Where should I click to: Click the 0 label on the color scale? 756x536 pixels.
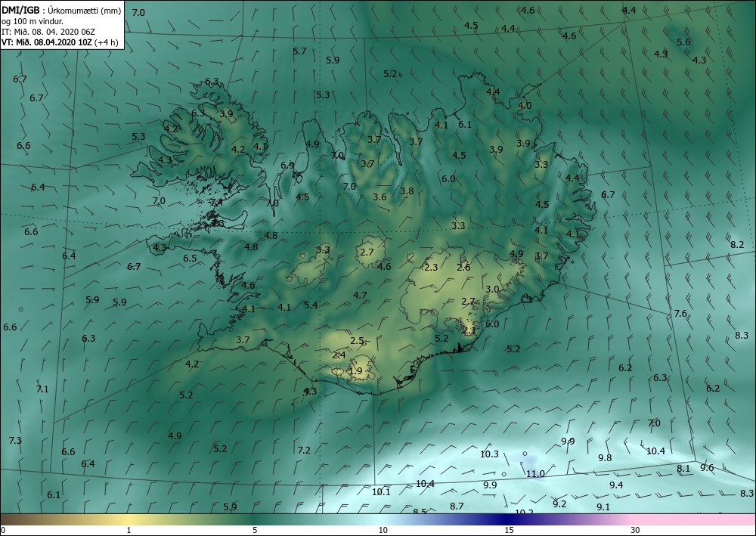3,531
